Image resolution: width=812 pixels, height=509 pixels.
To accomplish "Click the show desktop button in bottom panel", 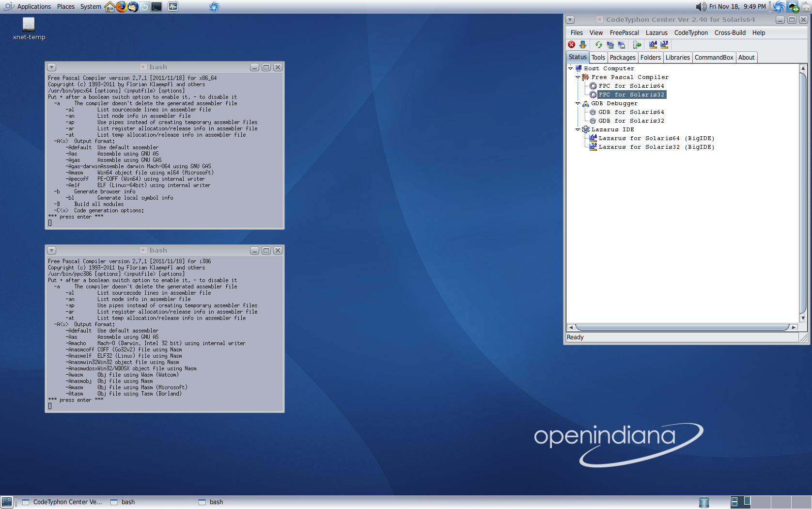I will click(7, 502).
